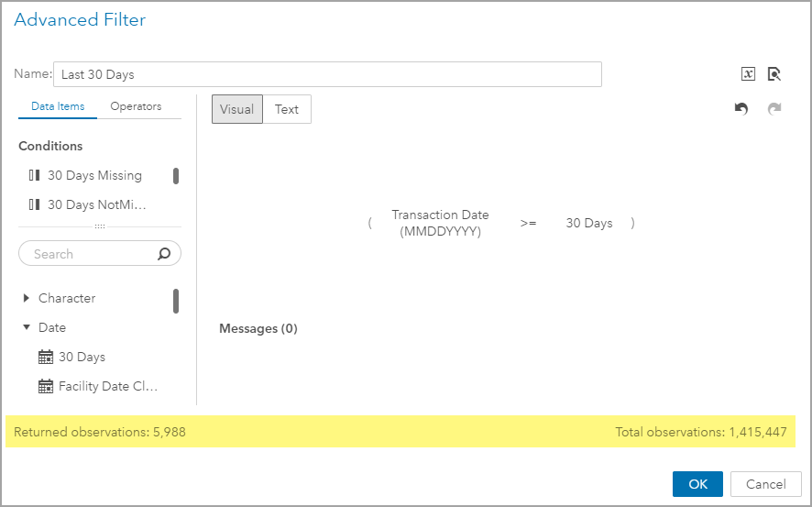Click the search magnifier icon

tap(164, 254)
